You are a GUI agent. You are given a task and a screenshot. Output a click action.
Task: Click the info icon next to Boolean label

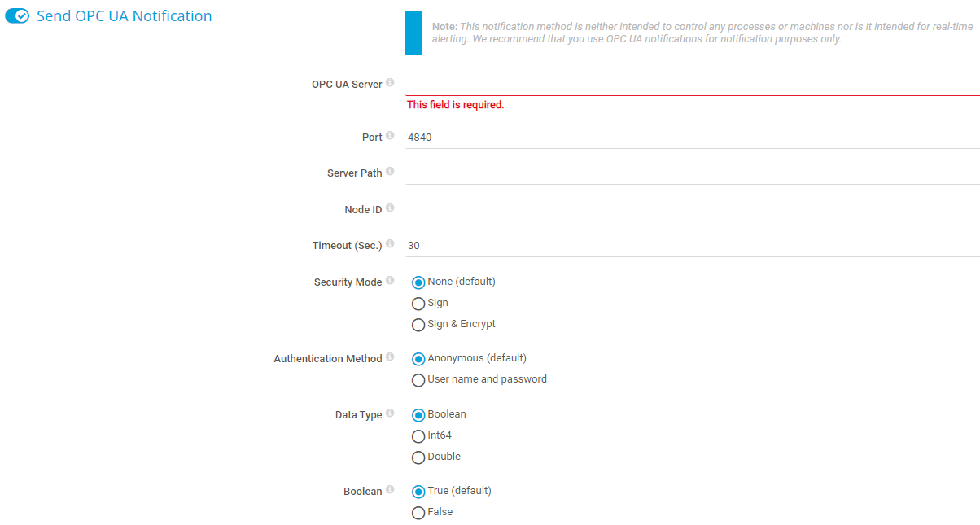(x=391, y=490)
